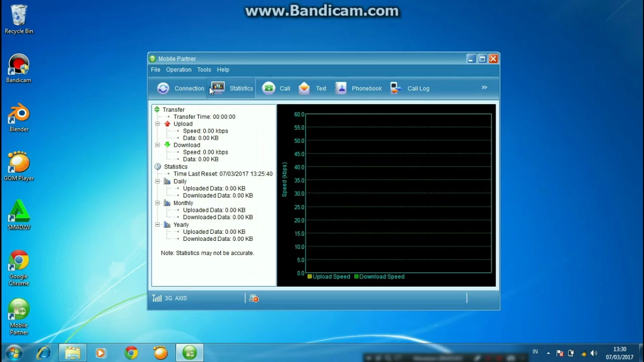Open the Text messages page
This screenshot has width=644, height=362.
tap(312, 88)
